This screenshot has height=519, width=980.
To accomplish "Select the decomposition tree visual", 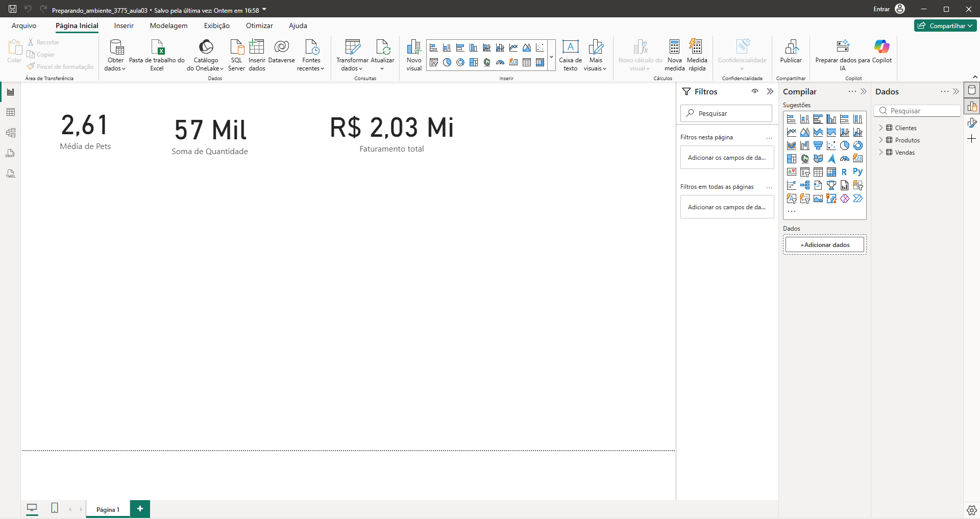I will click(x=804, y=185).
